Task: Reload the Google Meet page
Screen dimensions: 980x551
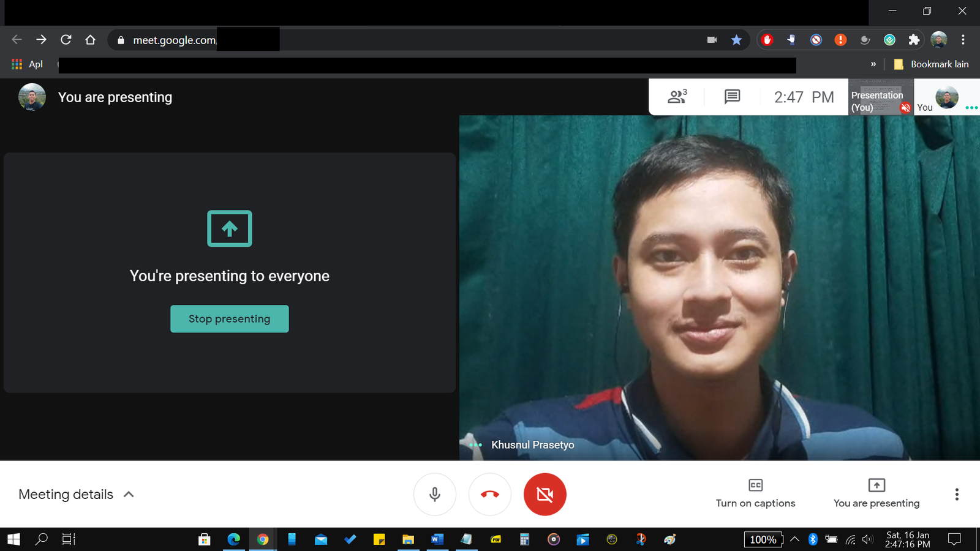Action: [66, 40]
